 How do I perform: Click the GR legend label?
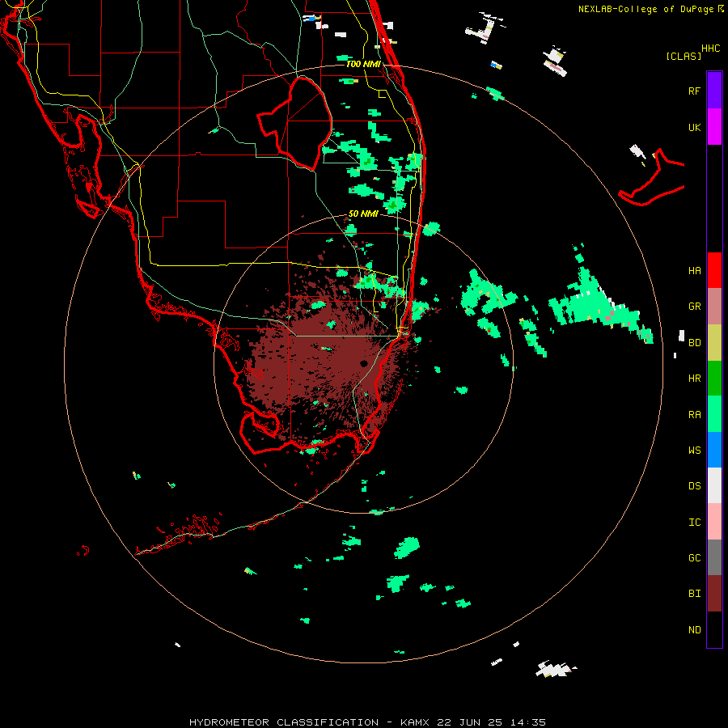(x=695, y=307)
